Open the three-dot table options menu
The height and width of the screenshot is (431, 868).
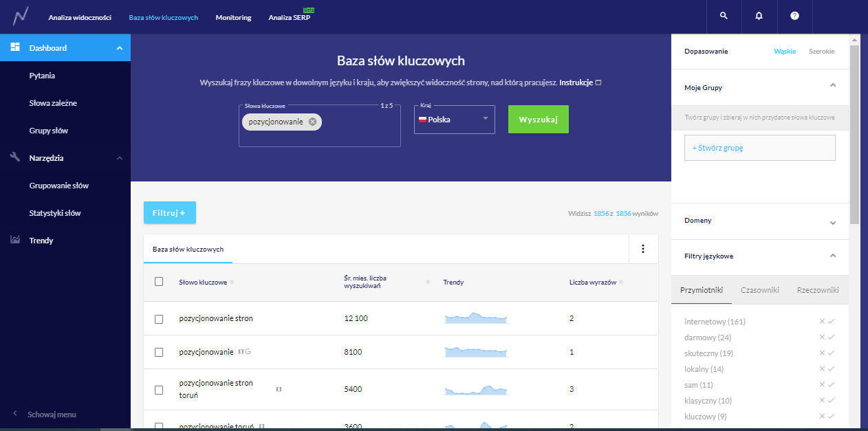point(643,249)
